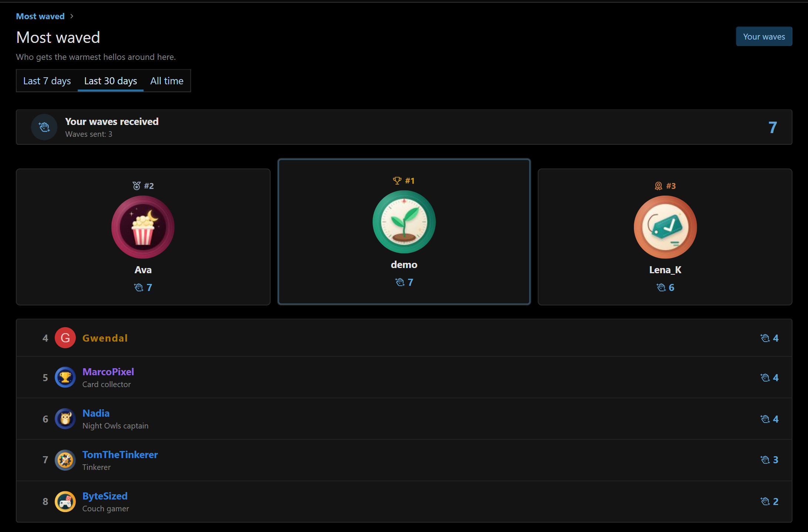This screenshot has width=808, height=532.
Task: Click the wave icon under demo
Action: pyautogui.click(x=400, y=282)
